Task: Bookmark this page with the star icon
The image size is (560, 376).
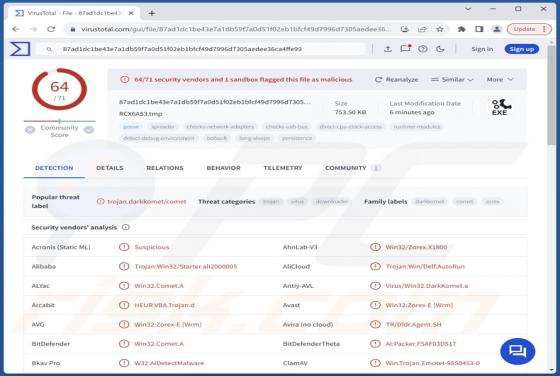Action: click(440, 29)
